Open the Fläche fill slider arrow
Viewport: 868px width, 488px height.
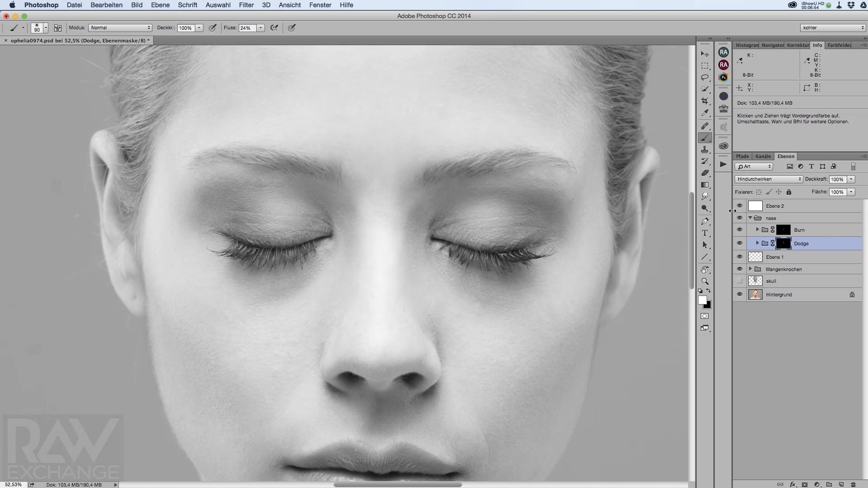pyautogui.click(x=851, y=192)
